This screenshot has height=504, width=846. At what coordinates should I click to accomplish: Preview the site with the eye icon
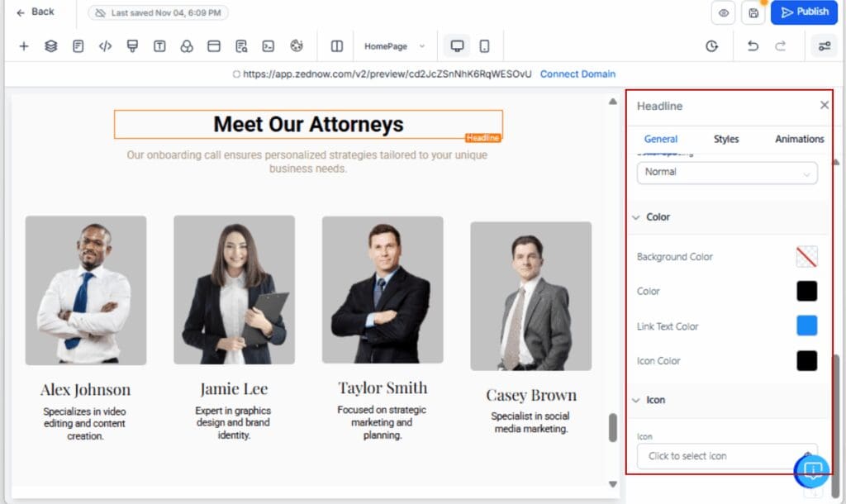[x=722, y=12]
